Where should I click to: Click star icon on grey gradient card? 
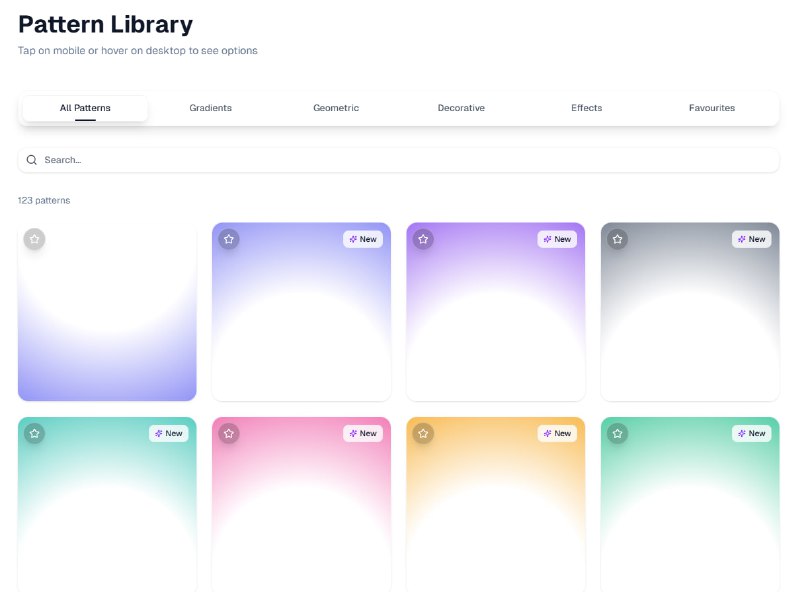[x=618, y=239]
